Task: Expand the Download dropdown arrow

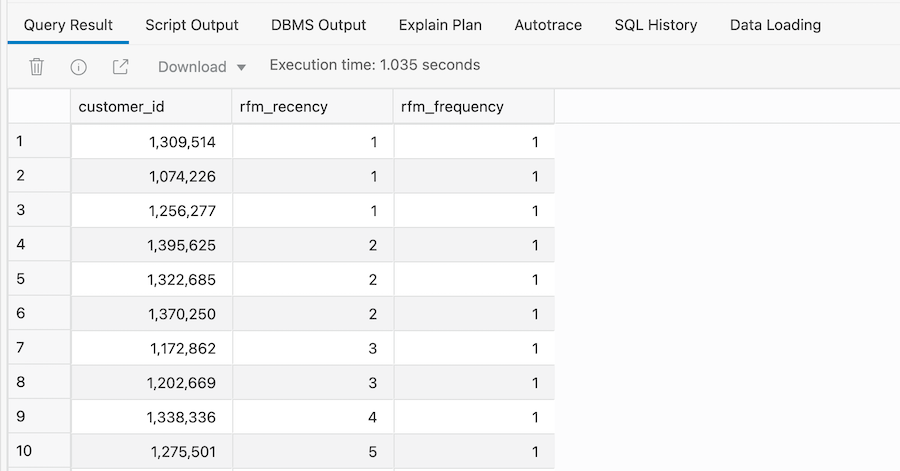Action: click(241, 68)
